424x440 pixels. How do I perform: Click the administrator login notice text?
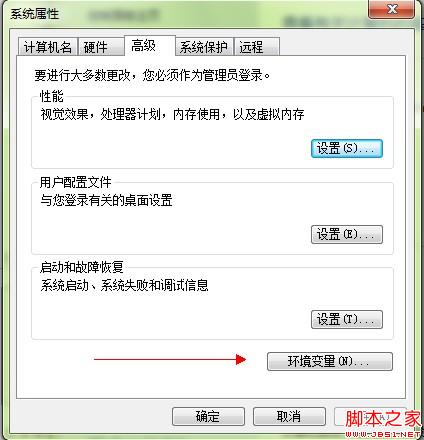[152, 75]
